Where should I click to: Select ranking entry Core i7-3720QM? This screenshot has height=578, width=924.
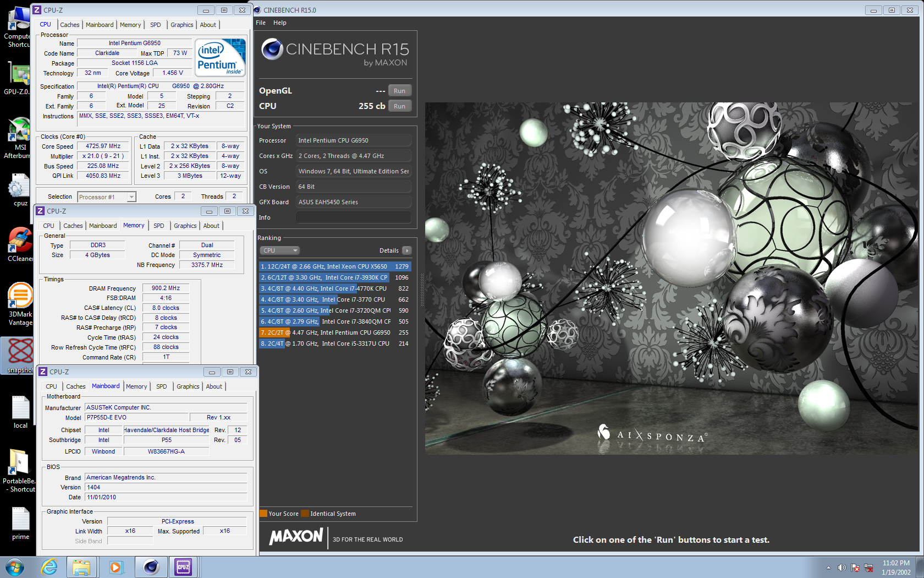coord(335,310)
